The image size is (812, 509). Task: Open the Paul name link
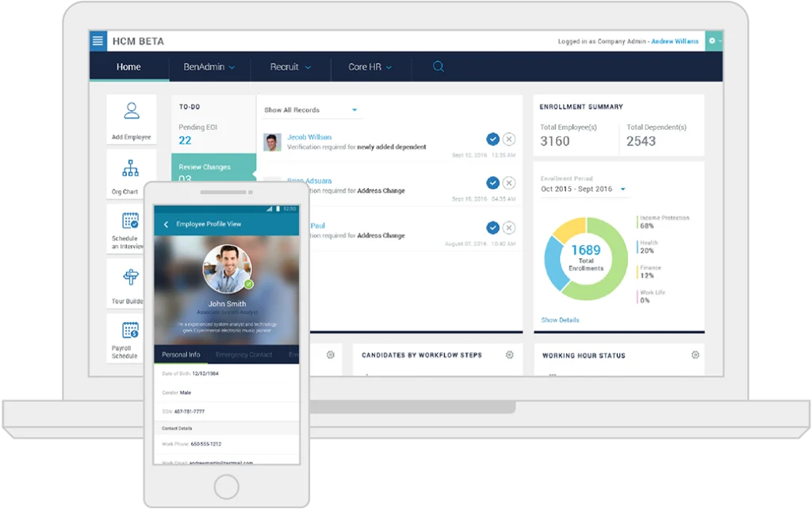[x=318, y=225]
